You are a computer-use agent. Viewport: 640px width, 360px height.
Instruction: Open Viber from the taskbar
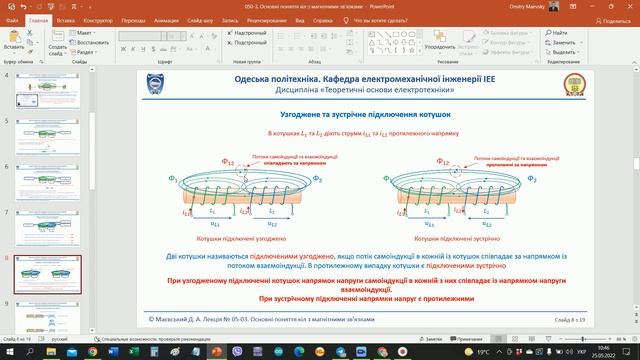(x=237, y=351)
